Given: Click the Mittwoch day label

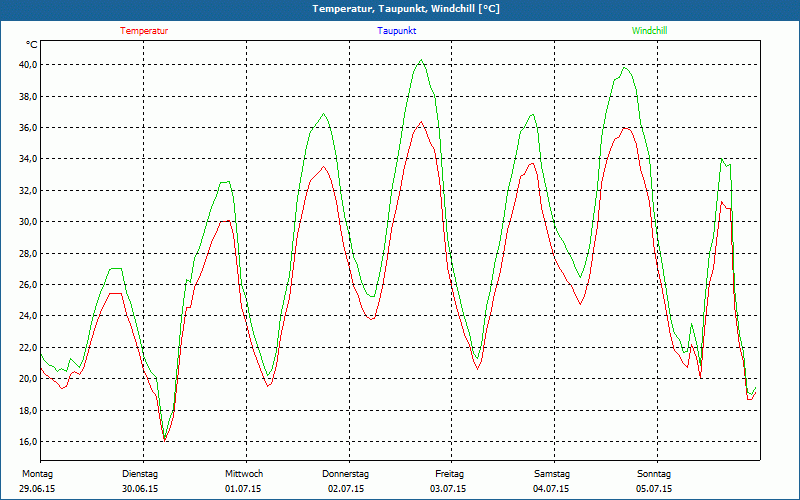Looking at the screenshot, I should pyautogui.click(x=244, y=474).
